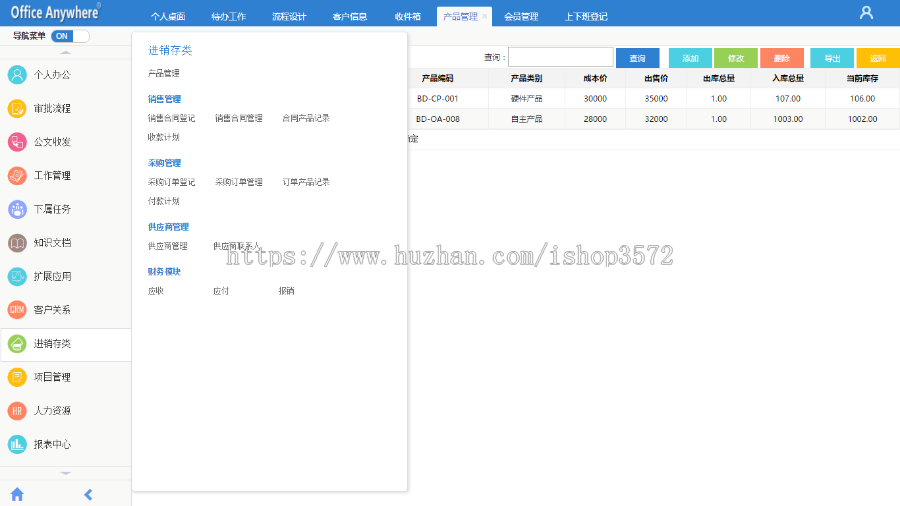Open 公文收发 sidebar icon
The width and height of the screenshot is (900, 506).
(x=17, y=142)
